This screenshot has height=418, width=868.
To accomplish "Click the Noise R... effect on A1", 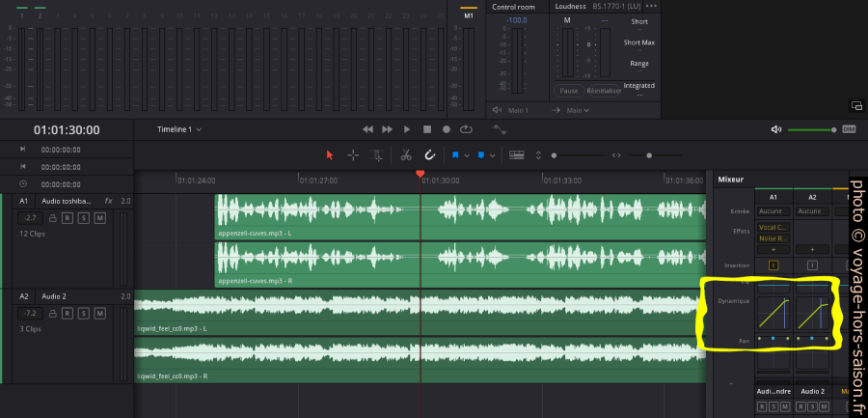I will [x=773, y=238].
